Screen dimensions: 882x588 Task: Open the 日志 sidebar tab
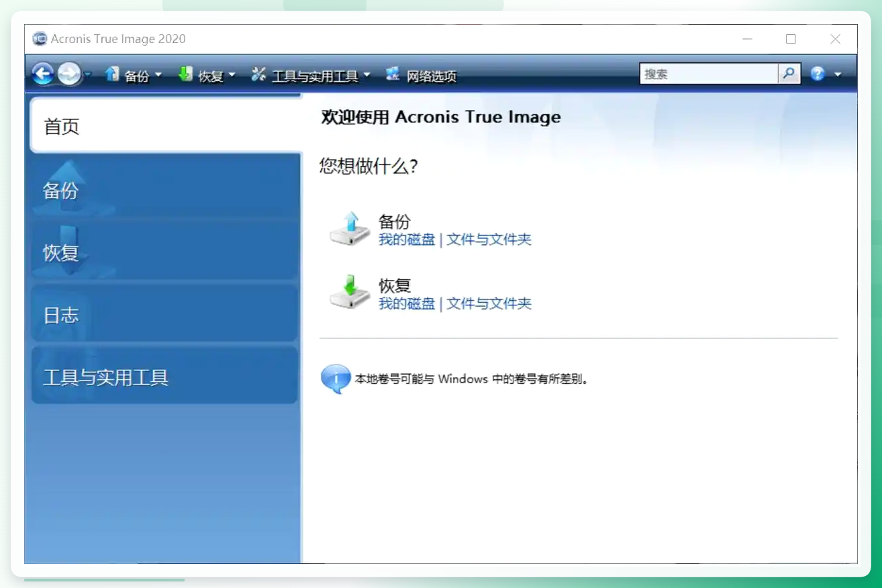[x=164, y=315]
